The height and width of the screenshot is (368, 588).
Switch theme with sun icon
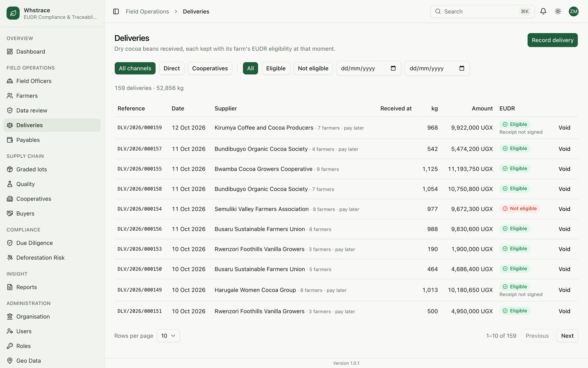pyautogui.click(x=558, y=11)
